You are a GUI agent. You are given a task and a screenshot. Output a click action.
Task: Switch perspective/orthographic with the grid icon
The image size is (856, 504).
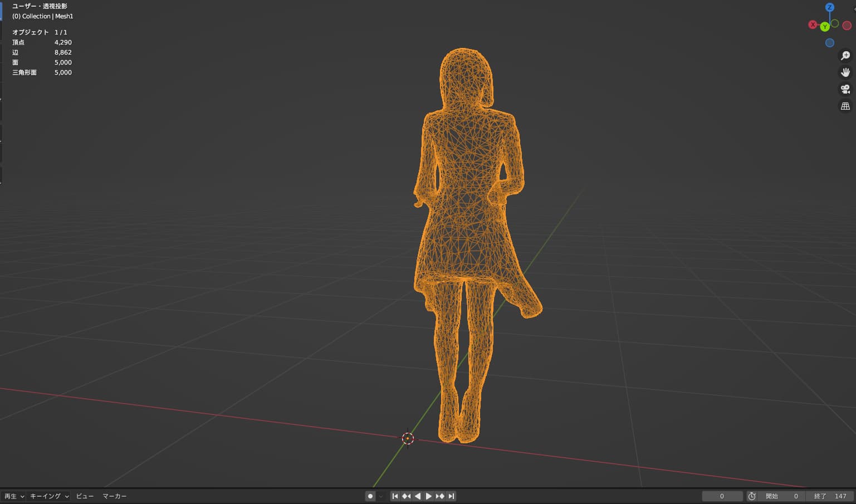845,106
